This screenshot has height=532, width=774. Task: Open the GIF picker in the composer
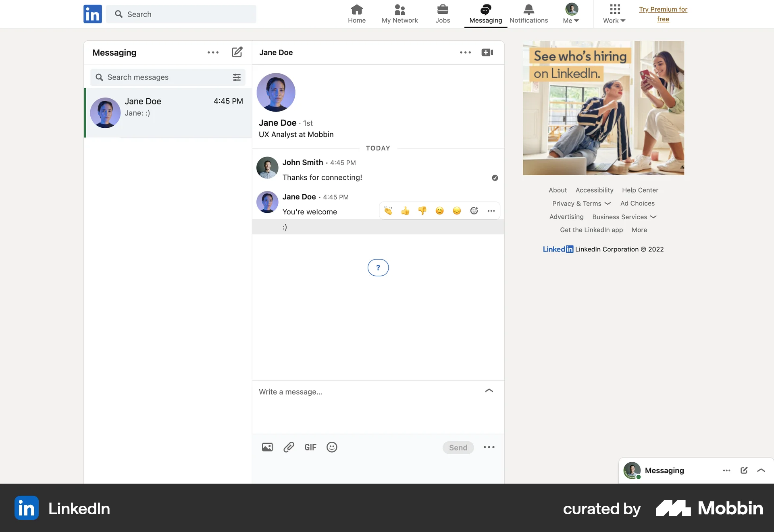tap(310, 447)
